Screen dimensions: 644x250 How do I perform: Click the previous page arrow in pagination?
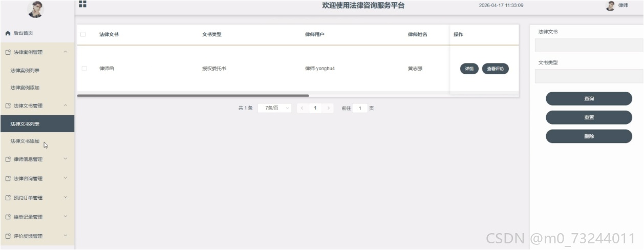tap(303, 108)
